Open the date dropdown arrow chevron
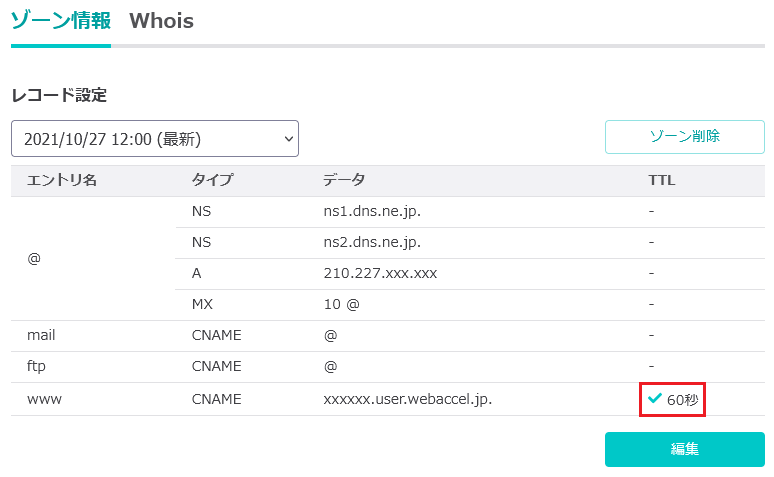This screenshot has height=477, width=774. [x=289, y=139]
